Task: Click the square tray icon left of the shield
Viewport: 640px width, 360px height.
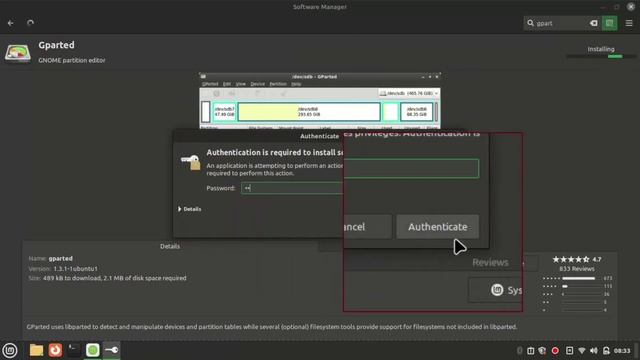Action: 530,351
